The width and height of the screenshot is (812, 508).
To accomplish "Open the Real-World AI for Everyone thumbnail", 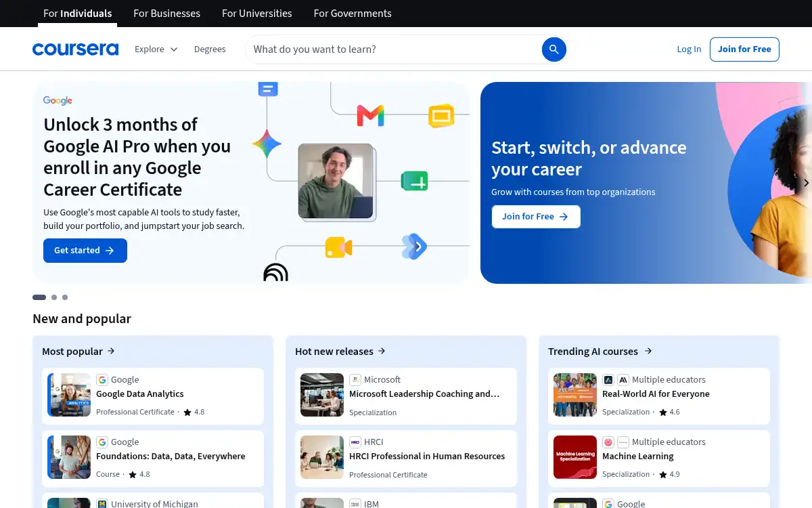I will [x=575, y=395].
